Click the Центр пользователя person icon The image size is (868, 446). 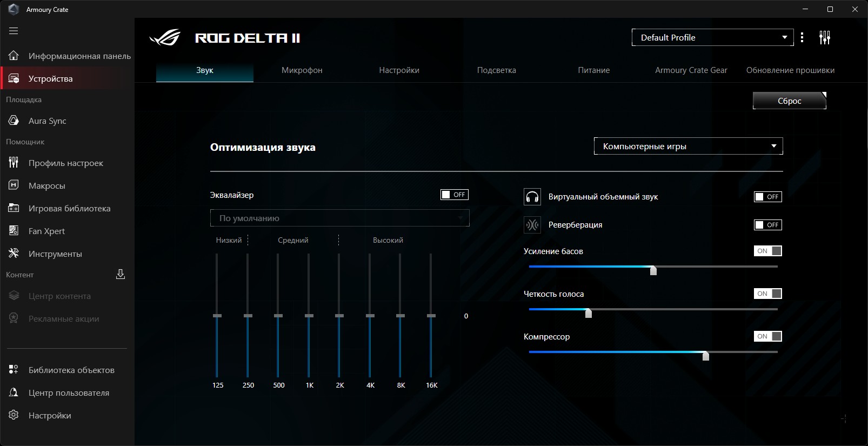click(14, 392)
